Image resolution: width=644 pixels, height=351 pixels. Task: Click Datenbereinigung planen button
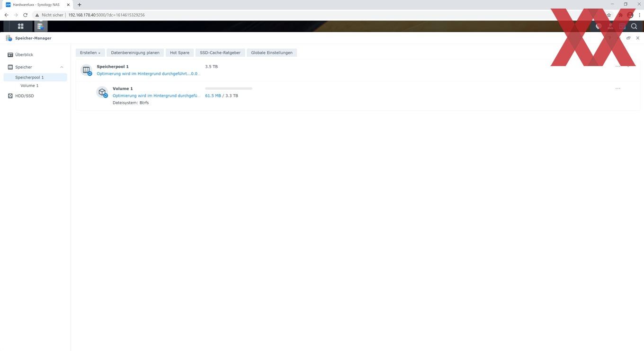point(135,53)
